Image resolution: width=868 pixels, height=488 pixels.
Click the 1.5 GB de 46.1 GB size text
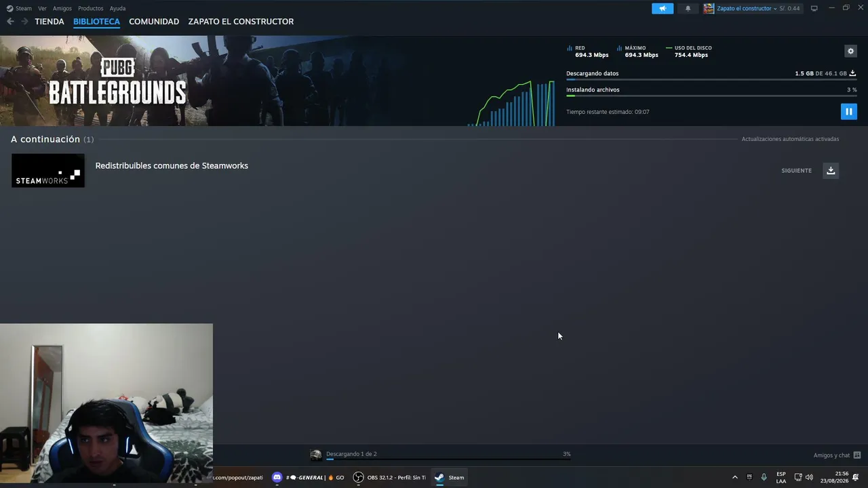point(821,73)
